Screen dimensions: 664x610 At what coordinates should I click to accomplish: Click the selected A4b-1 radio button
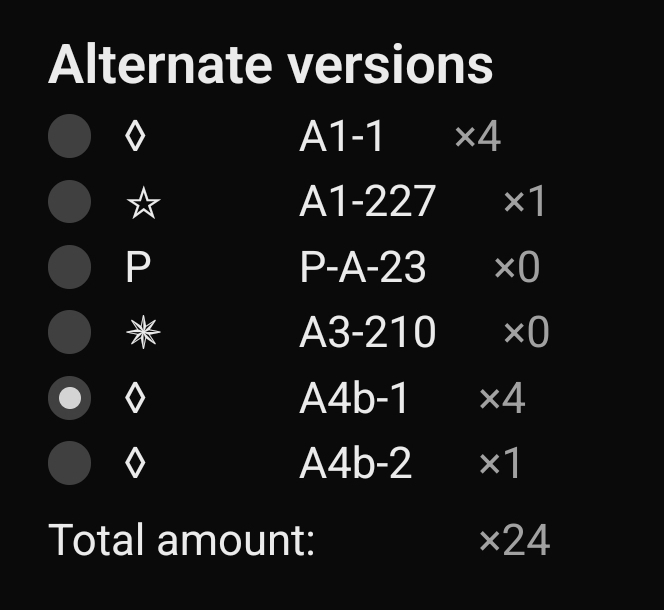tap(69, 399)
